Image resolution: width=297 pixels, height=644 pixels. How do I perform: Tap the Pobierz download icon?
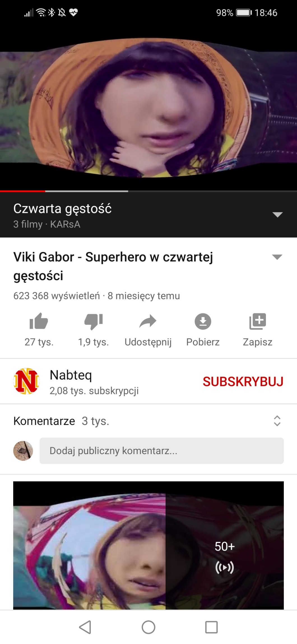coord(203,321)
